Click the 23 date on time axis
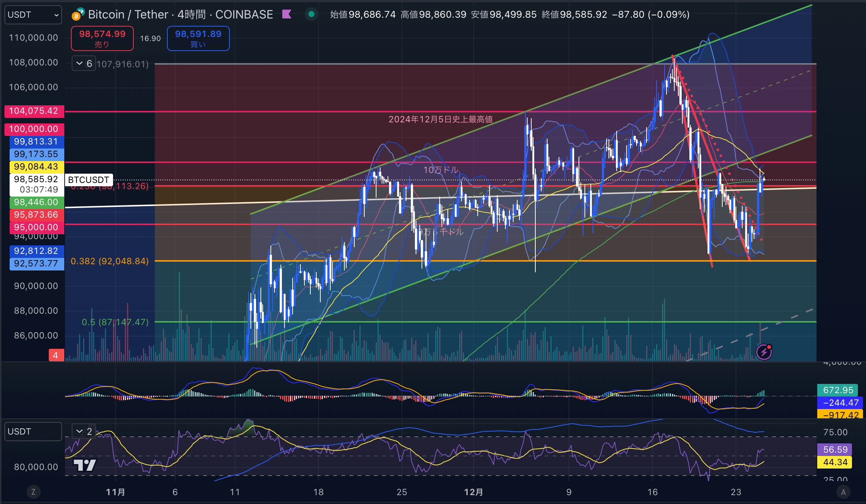The height and width of the screenshot is (504, 866). (x=736, y=492)
